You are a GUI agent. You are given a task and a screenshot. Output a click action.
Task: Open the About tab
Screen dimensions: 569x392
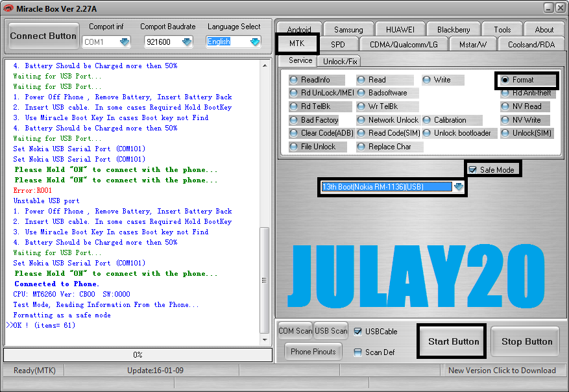tap(544, 29)
